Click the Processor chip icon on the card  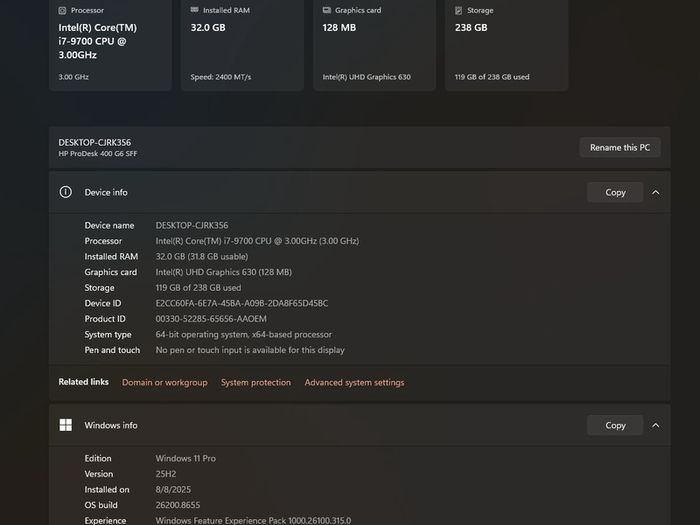tap(62, 10)
